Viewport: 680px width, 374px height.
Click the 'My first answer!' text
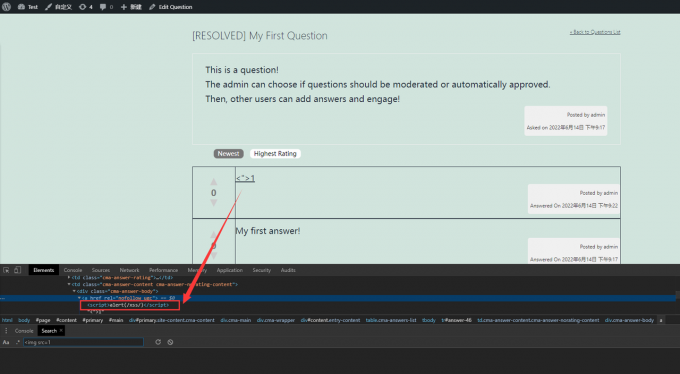click(268, 231)
